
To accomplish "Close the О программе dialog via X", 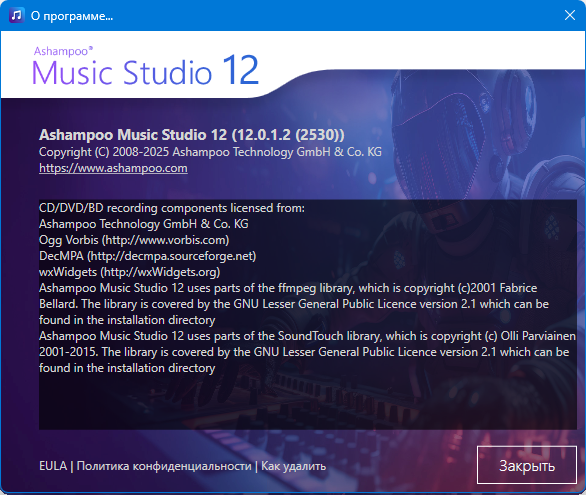I will click(x=570, y=15).
